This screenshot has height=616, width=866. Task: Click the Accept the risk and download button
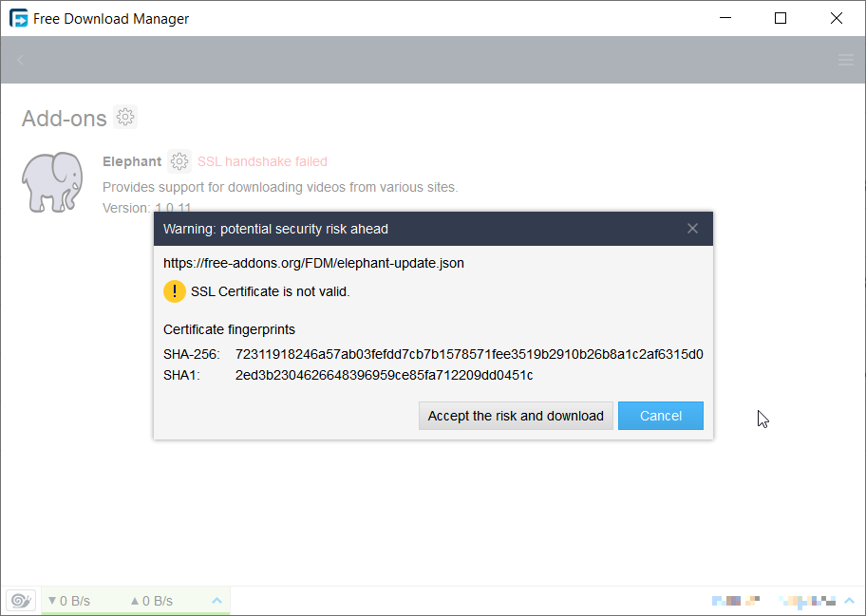[x=516, y=416]
